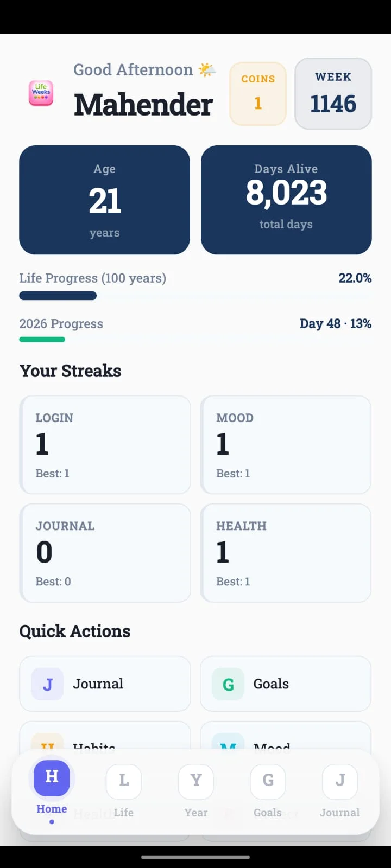Select the Age 21 years card

coord(105,200)
